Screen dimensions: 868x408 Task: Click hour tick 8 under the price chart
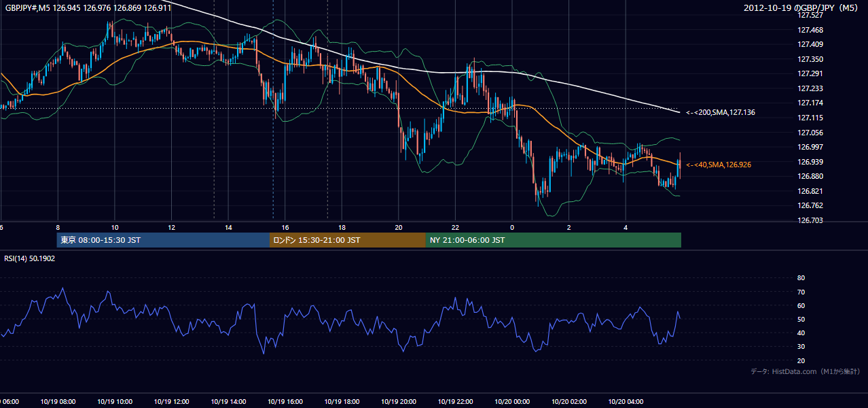tap(58, 227)
